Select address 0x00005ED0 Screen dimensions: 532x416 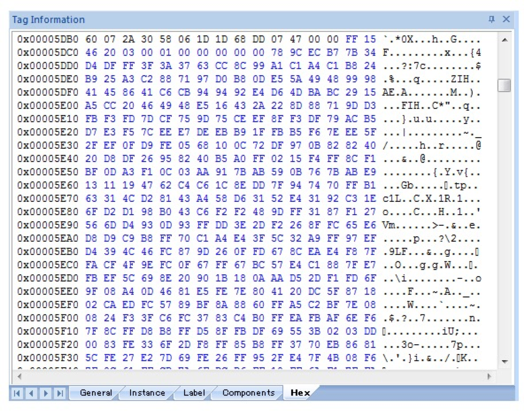48,279
